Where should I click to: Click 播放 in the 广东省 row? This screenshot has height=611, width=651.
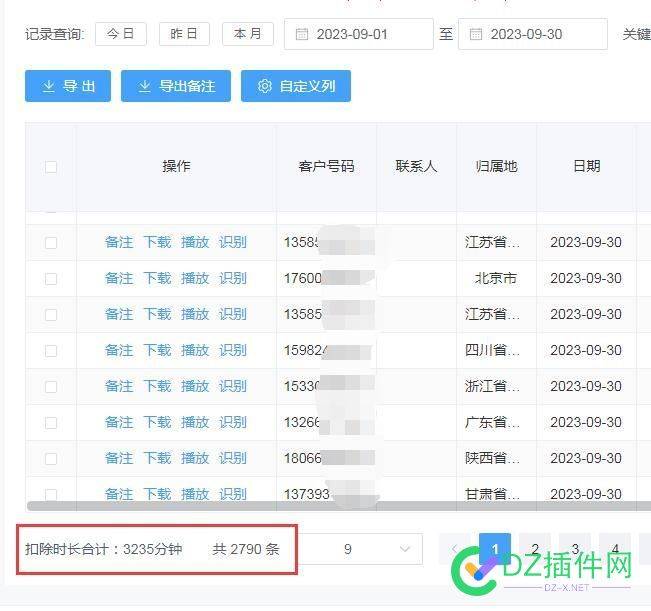pos(195,423)
